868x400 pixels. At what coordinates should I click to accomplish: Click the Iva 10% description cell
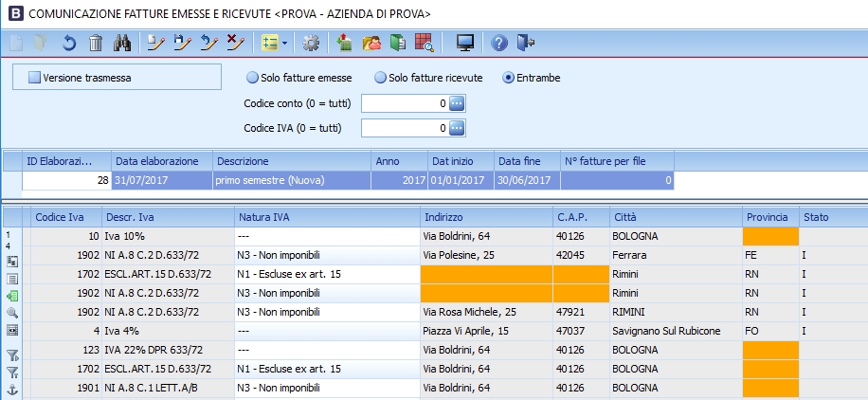click(169, 237)
